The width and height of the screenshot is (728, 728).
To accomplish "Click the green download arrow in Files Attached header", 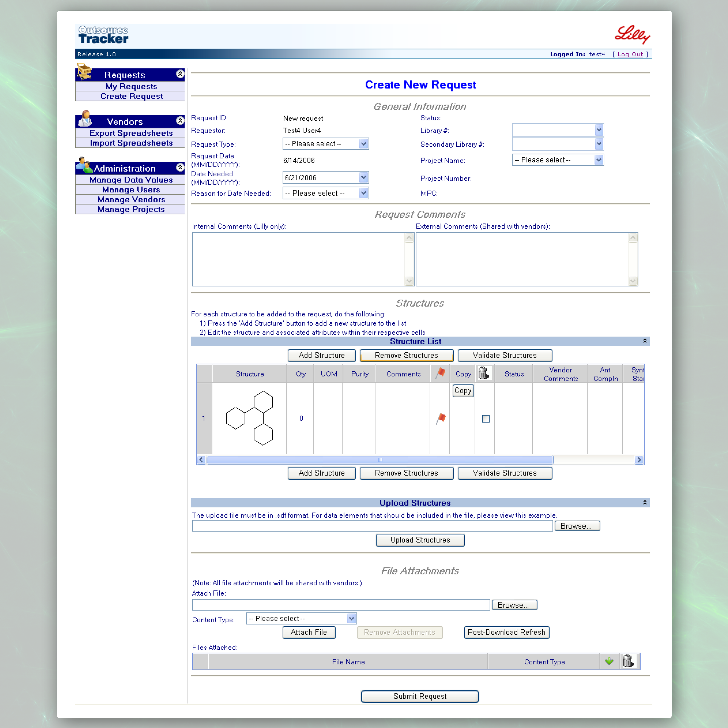I will [x=609, y=661].
